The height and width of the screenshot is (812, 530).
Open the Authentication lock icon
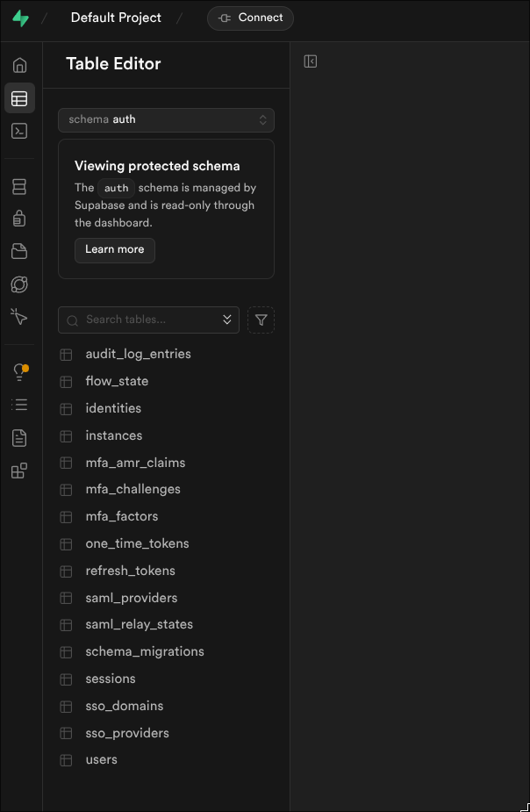19,219
